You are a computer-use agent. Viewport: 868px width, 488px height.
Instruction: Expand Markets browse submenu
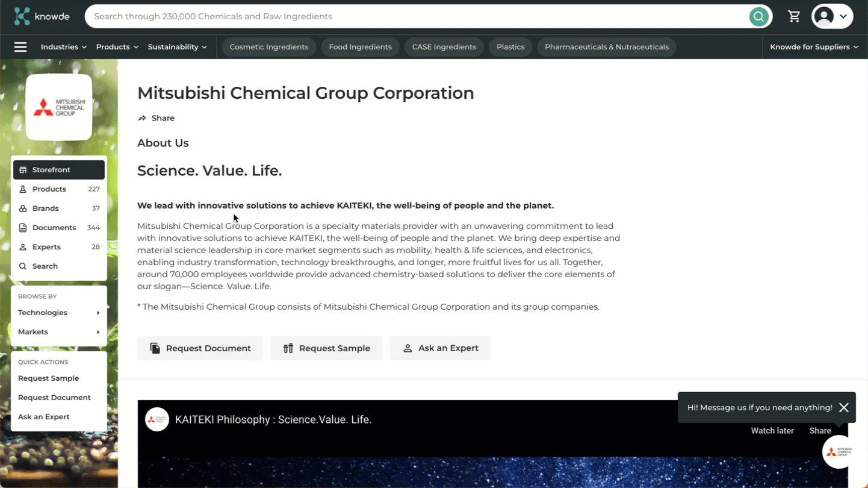[x=58, y=332]
